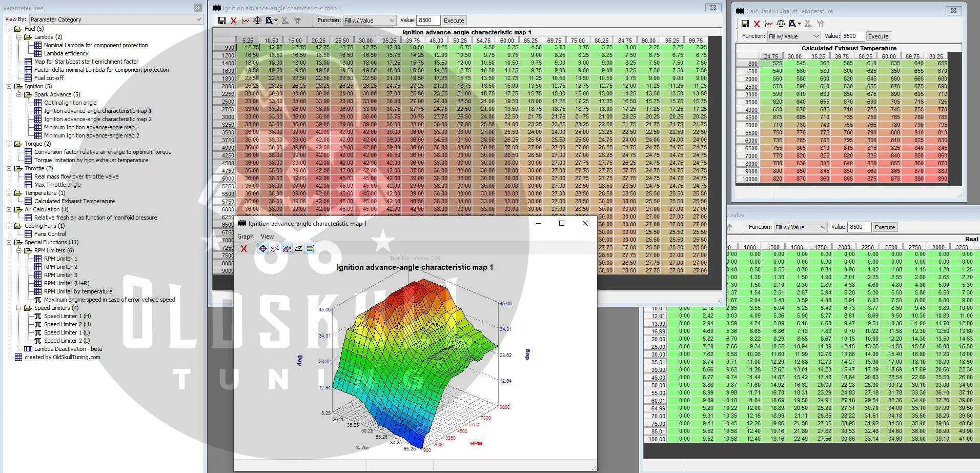
Task: Toggle the crosshair rotate button in the 3D graph toolbar
Action: tap(263, 249)
